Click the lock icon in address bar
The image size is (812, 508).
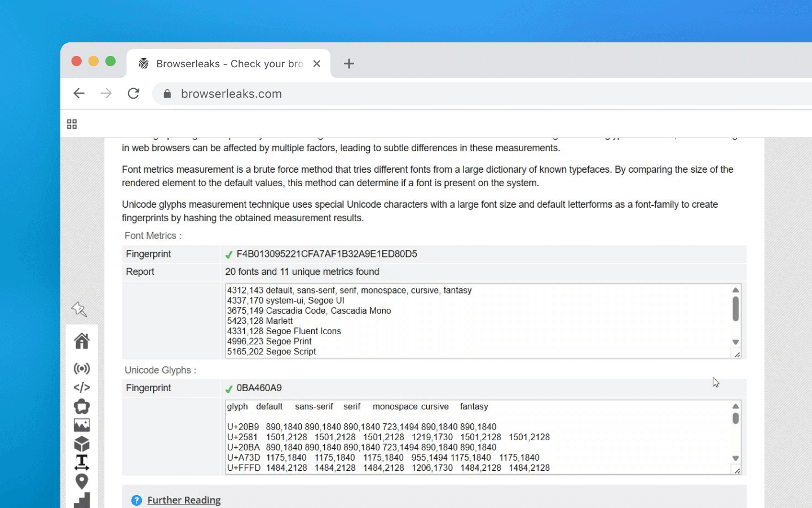(167, 94)
